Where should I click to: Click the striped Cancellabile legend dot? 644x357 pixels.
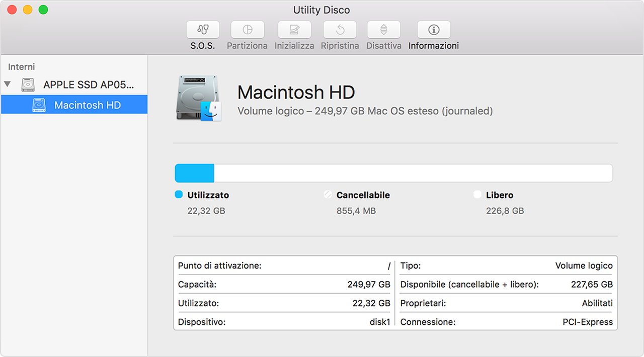pos(328,195)
